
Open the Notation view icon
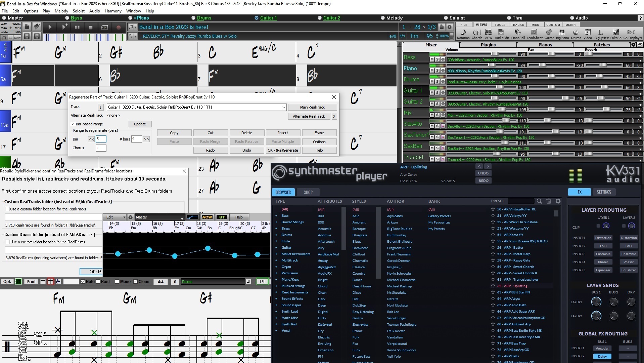[x=463, y=34]
